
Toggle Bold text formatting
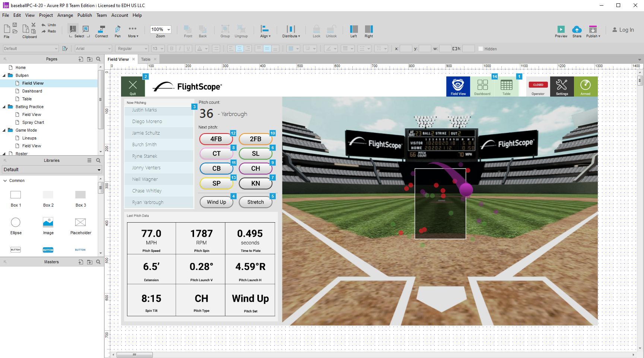pyautogui.click(x=172, y=49)
